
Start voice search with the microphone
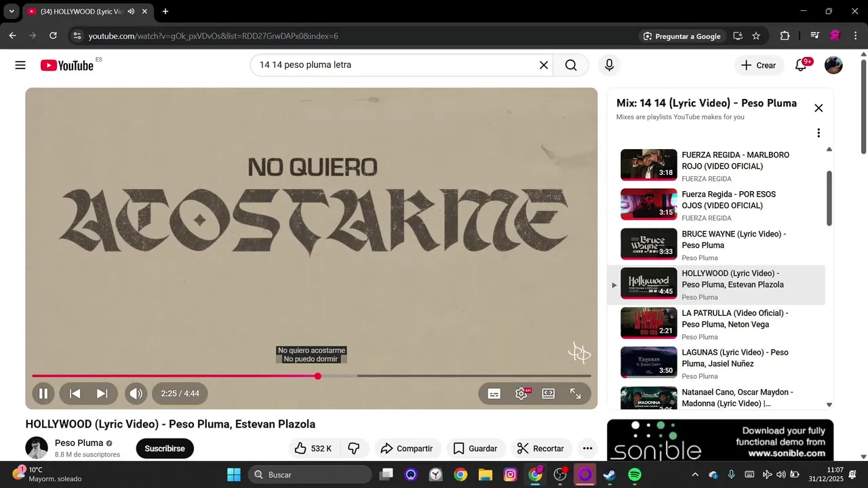click(x=609, y=65)
